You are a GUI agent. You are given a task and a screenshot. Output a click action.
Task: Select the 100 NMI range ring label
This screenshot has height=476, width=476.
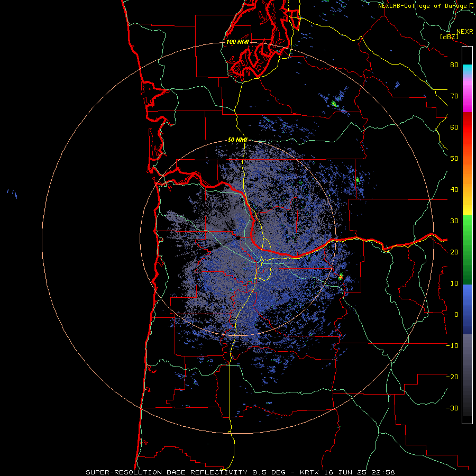237,42
